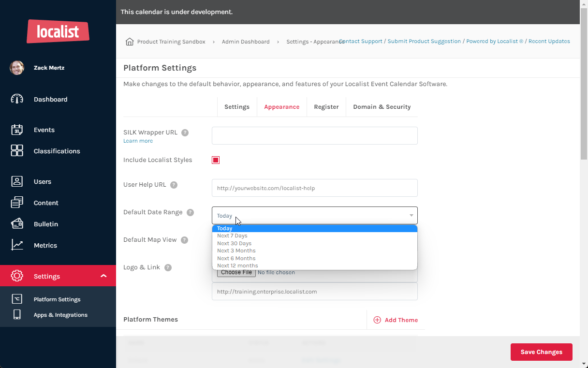
Task: Open Zack Mertz profile avatar
Action: (17, 68)
